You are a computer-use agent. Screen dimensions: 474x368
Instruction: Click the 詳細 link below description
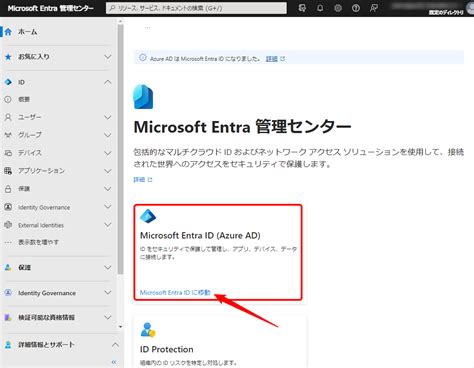(x=139, y=180)
